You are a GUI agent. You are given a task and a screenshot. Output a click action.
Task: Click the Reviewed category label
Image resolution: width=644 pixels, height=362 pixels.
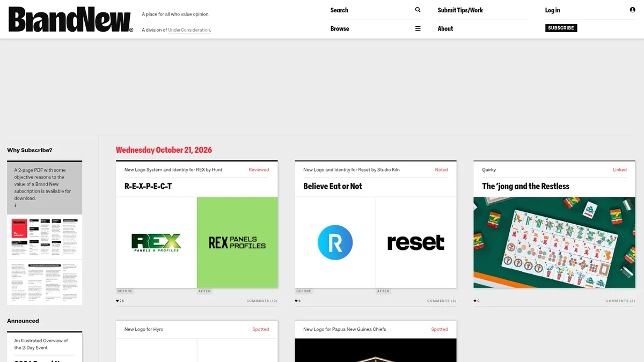coord(259,169)
